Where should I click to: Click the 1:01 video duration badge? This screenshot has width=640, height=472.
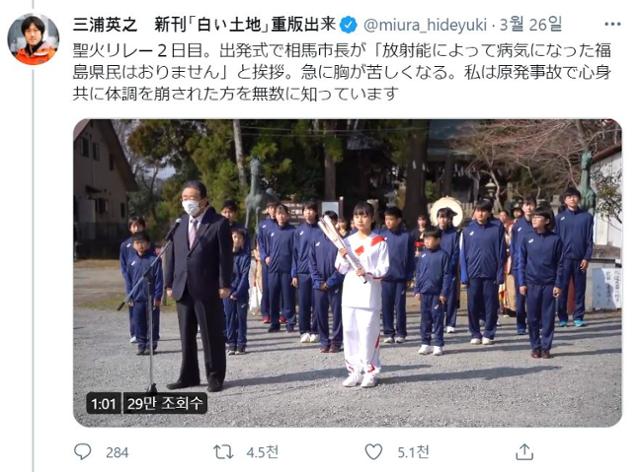coord(104,403)
